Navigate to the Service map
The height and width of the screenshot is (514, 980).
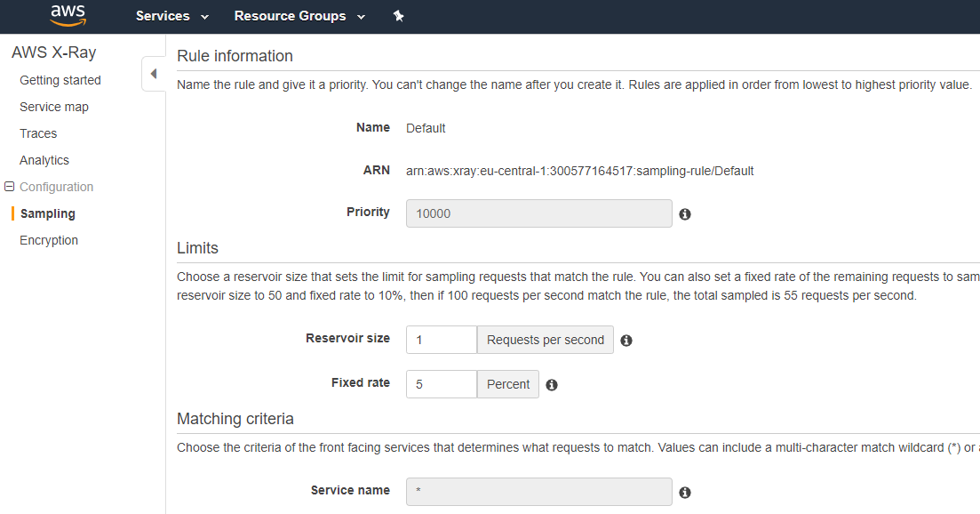[53, 107]
